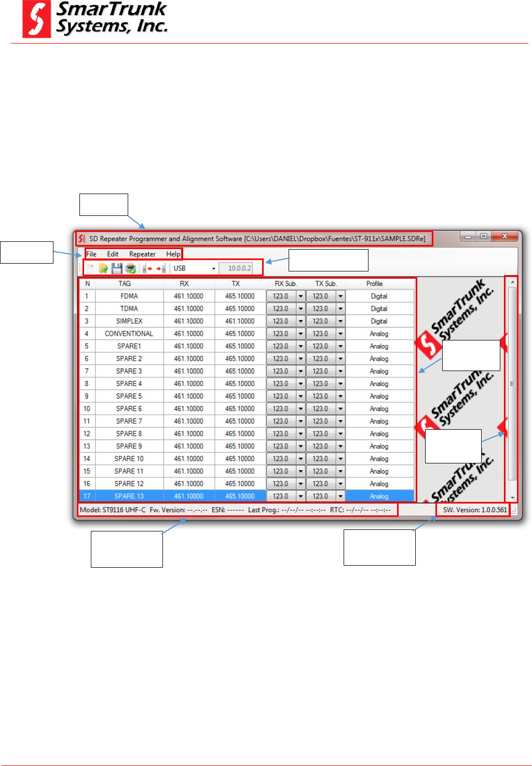Click row number 1
532x766 pixels.
(87, 296)
